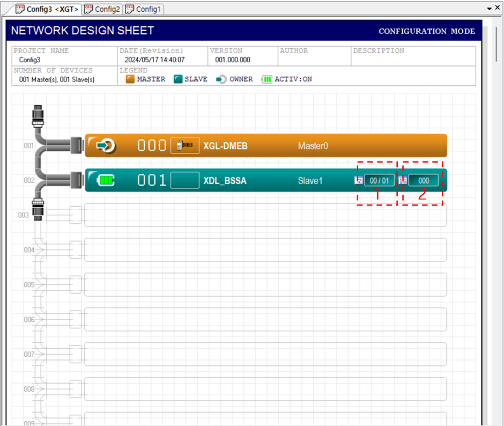Select the slave station number 001
504x426 pixels.
[x=152, y=180]
